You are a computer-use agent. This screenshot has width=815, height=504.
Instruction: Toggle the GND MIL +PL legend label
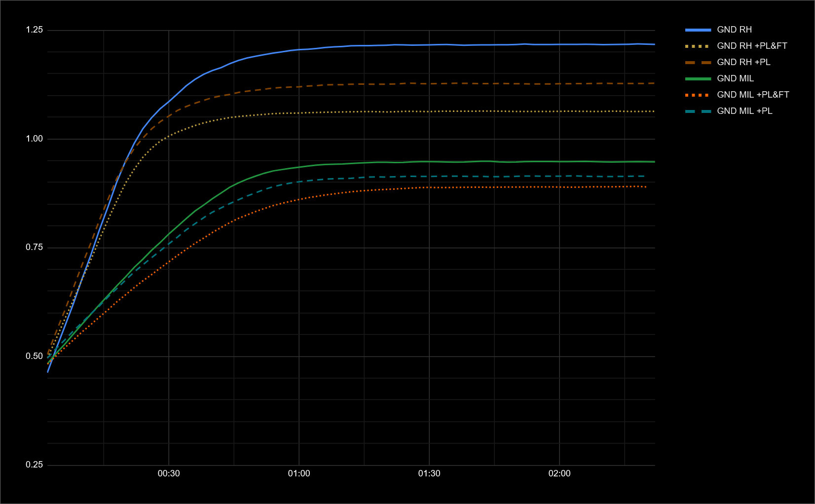(x=744, y=111)
